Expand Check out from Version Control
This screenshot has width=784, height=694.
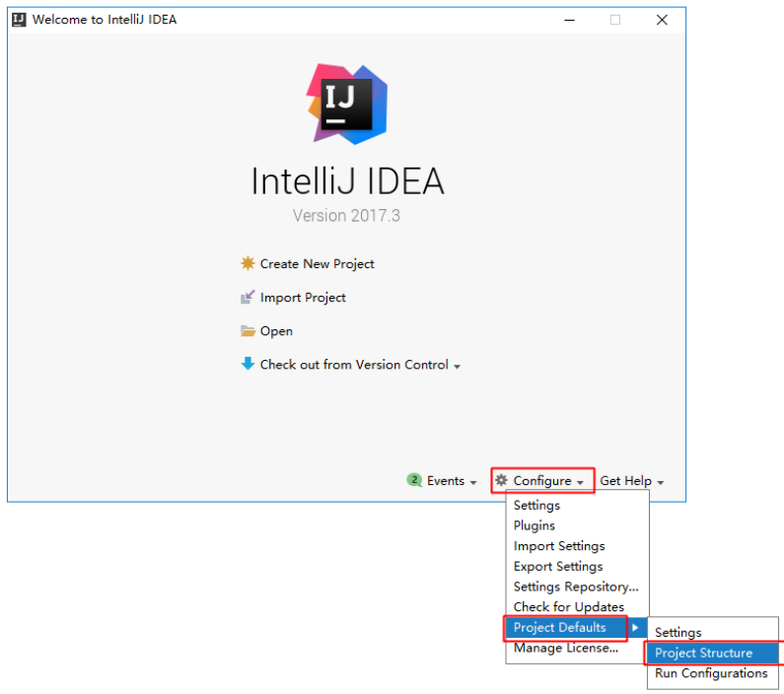(x=360, y=365)
